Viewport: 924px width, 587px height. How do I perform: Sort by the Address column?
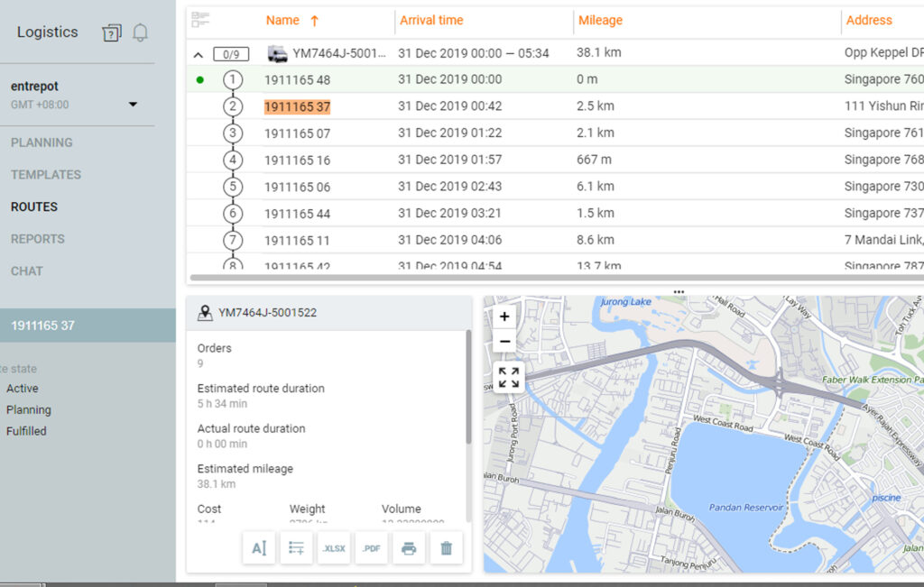point(869,21)
